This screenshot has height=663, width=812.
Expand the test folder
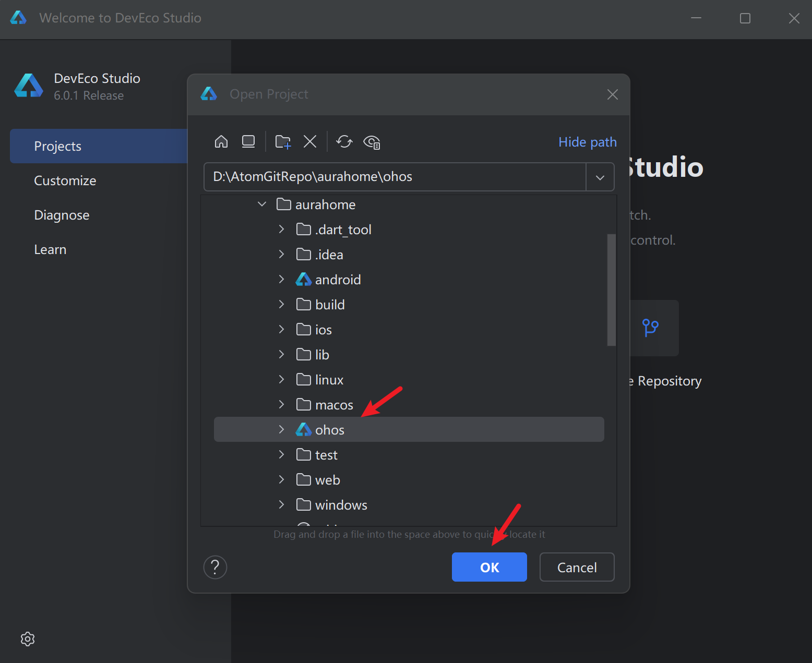pos(281,454)
